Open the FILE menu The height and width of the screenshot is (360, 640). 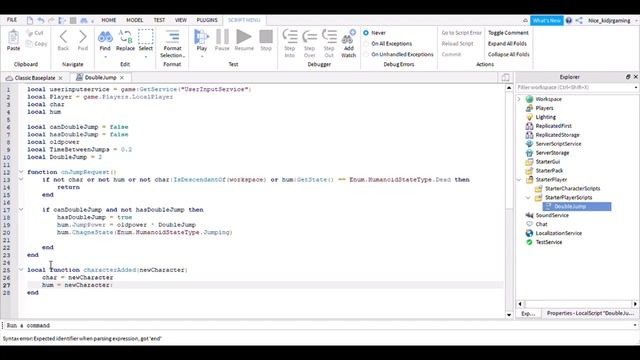point(12,20)
